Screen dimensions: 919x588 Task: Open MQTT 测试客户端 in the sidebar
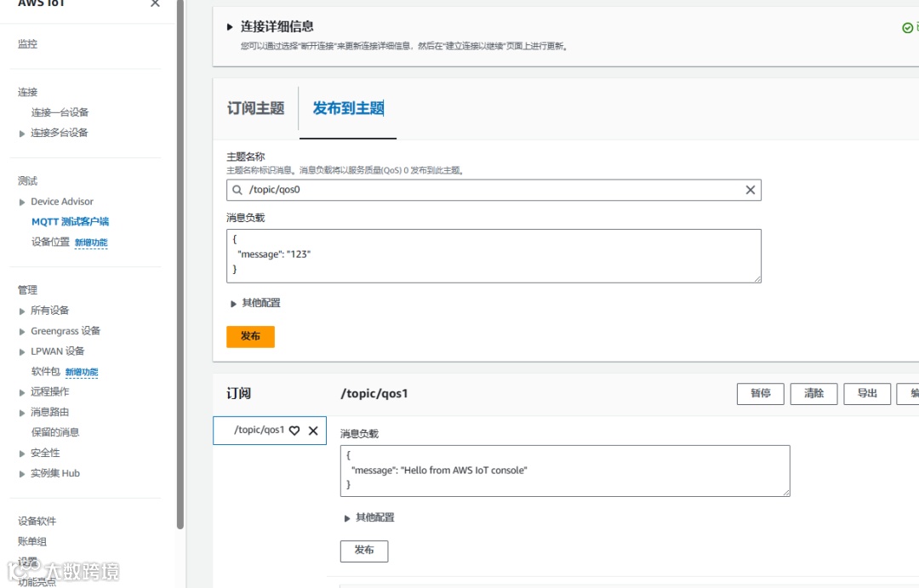pyautogui.click(x=70, y=222)
